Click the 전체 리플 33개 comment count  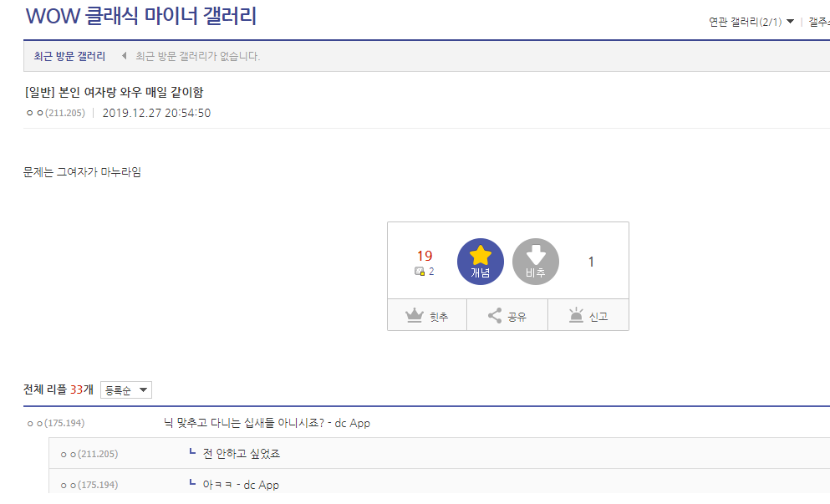(x=59, y=389)
